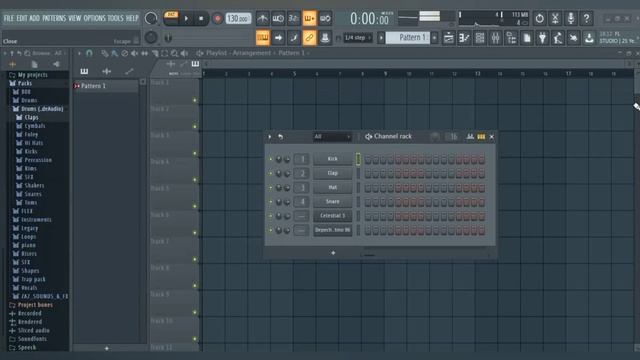640x360 pixels.
Task: Click the undo history clock icon
Action: coord(540,18)
